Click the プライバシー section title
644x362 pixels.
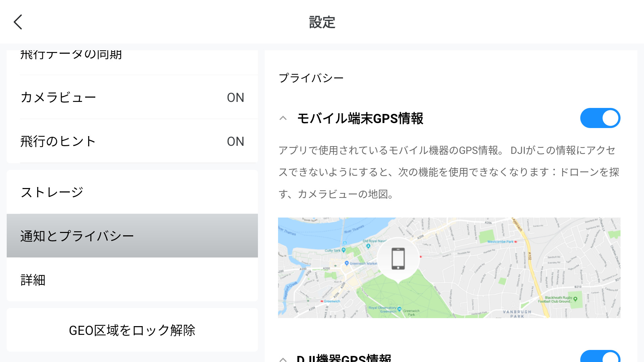click(311, 78)
